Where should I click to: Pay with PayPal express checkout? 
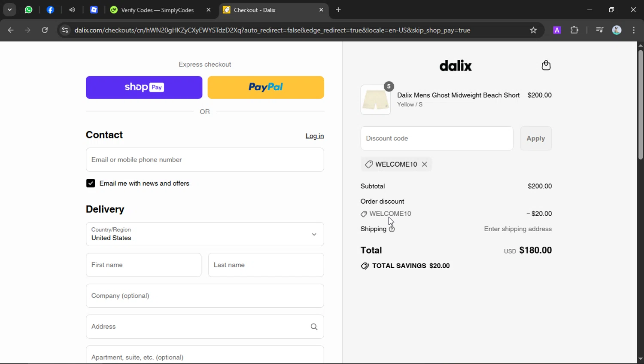266,87
